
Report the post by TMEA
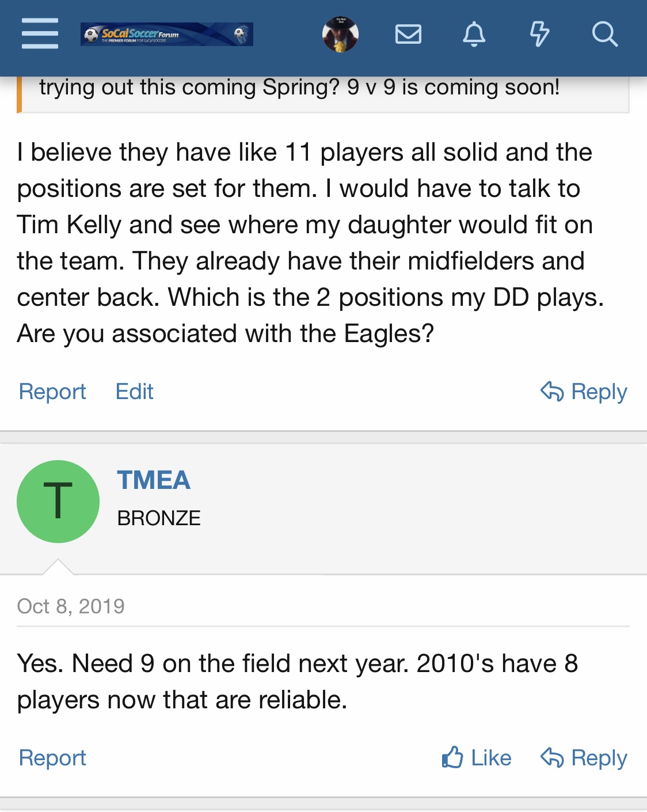[x=52, y=758]
